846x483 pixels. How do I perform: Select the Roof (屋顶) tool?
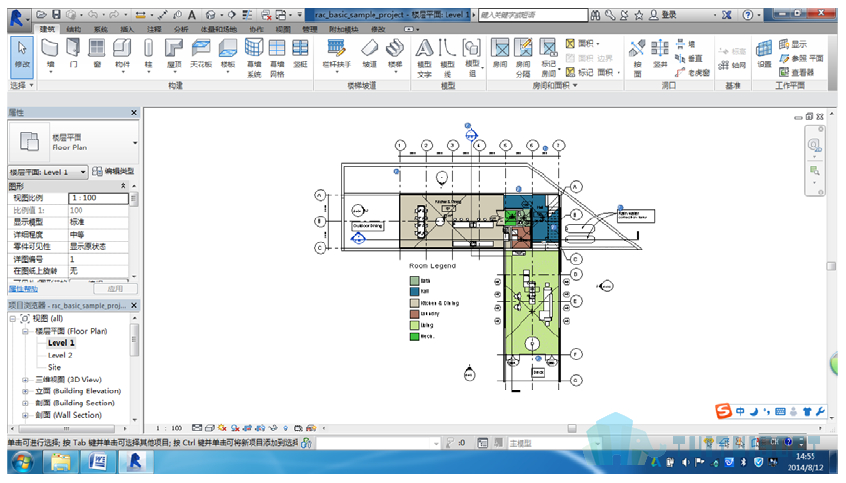pyautogui.click(x=174, y=55)
